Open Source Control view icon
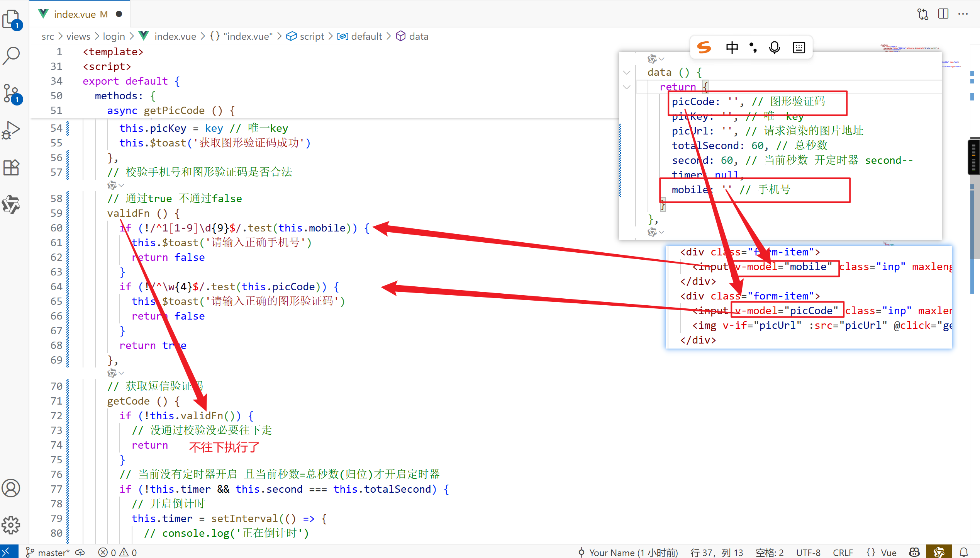Viewport: 980px width, 558px height. pos(12,93)
